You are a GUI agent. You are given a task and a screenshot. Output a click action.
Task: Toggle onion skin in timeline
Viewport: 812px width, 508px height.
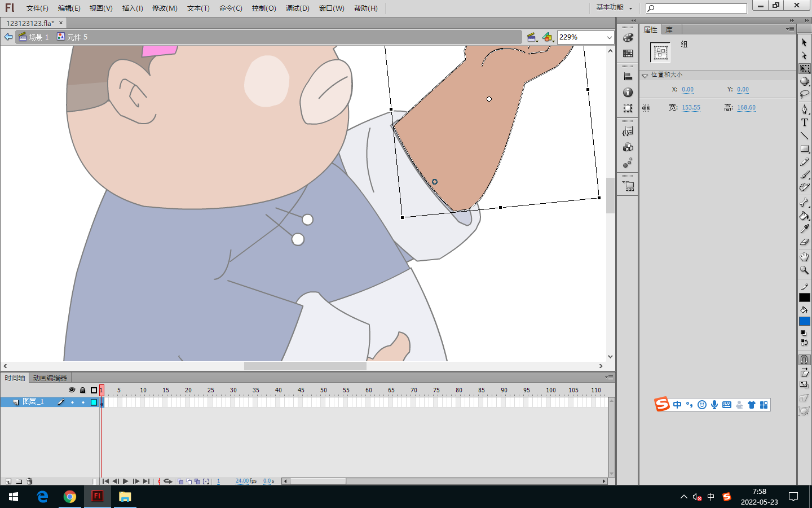point(180,481)
